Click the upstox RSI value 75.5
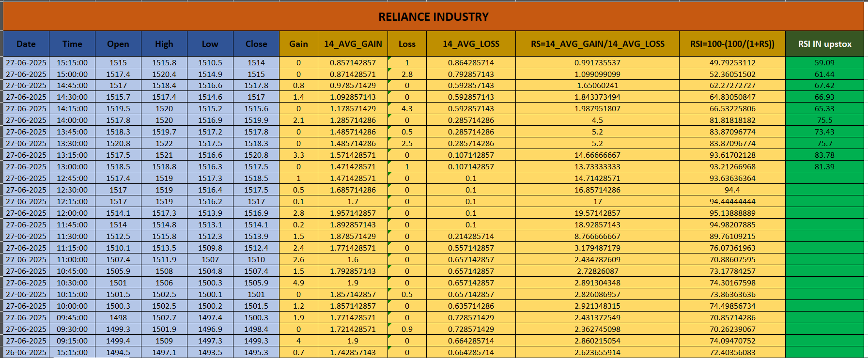Screen dimensions: 868x358 pyautogui.click(x=824, y=120)
